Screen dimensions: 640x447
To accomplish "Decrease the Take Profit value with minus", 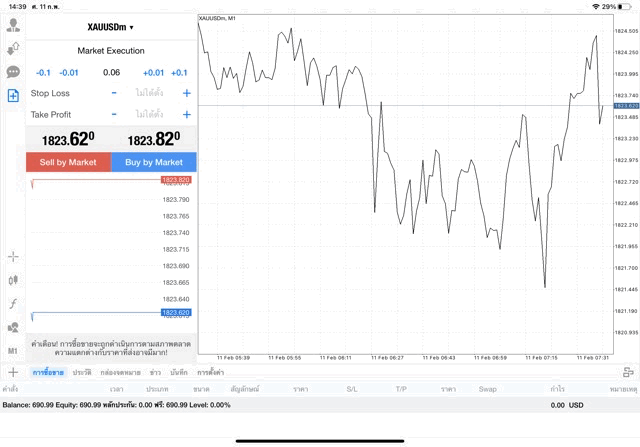I will coord(114,114).
